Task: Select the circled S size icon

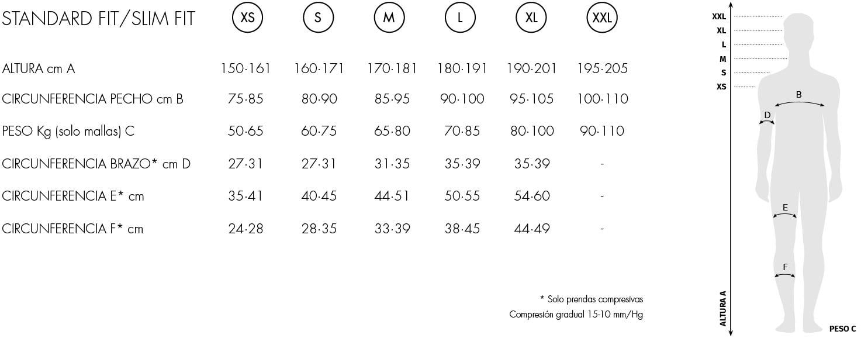Action: point(318,18)
